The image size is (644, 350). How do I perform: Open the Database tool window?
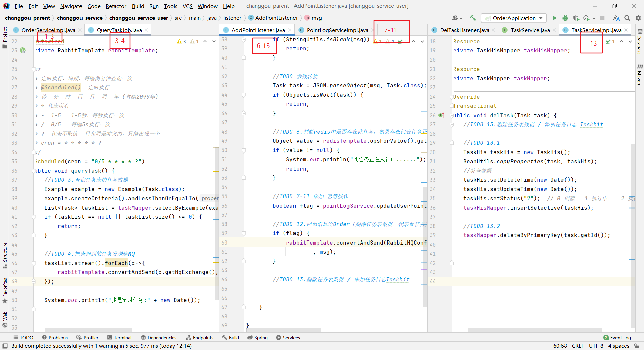pyautogui.click(x=639, y=42)
